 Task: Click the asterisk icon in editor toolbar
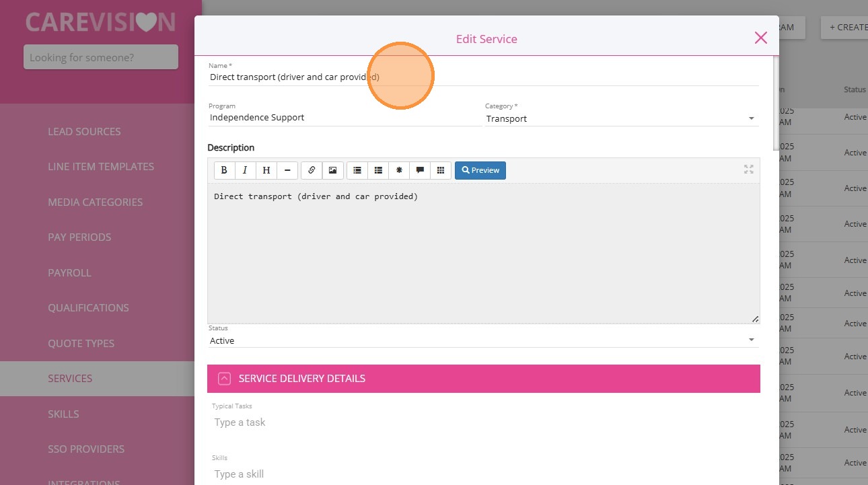point(399,170)
